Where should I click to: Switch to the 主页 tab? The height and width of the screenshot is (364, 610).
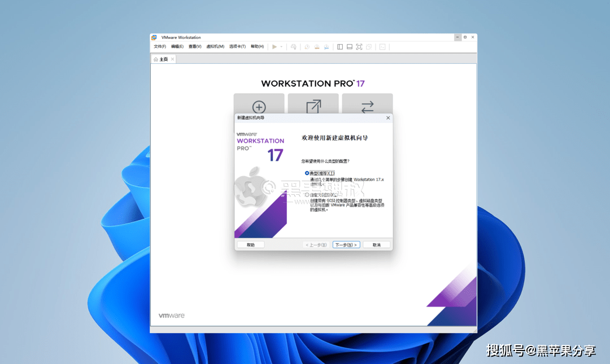coord(163,59)
